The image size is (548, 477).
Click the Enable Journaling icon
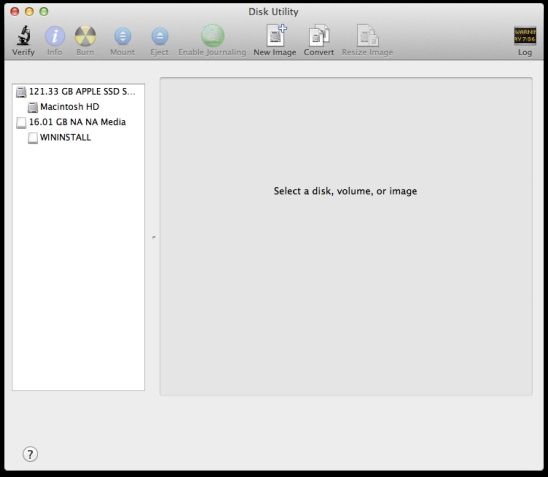tap(212, 36)
